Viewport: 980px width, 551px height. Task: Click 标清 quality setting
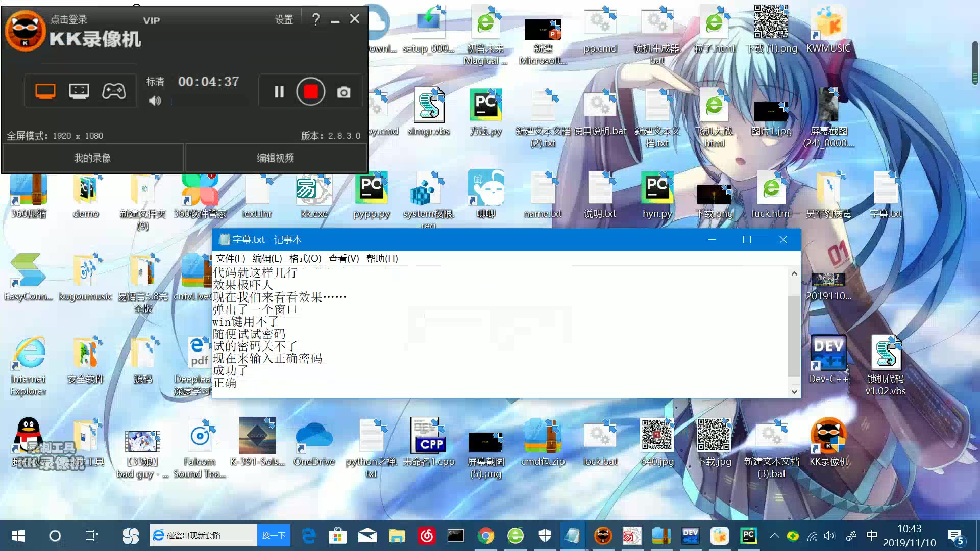(x=155, y=82)
